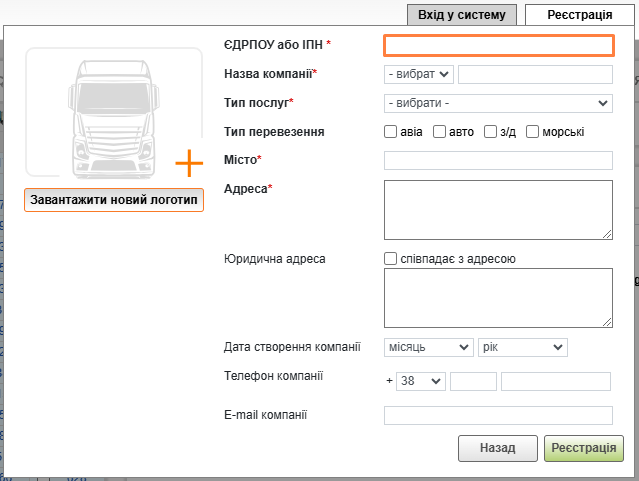This screenshot has height=481, width=639.
Task: Expand the Тип послуг dropdown
Action: pyautogui.click(x=498, y=103)
